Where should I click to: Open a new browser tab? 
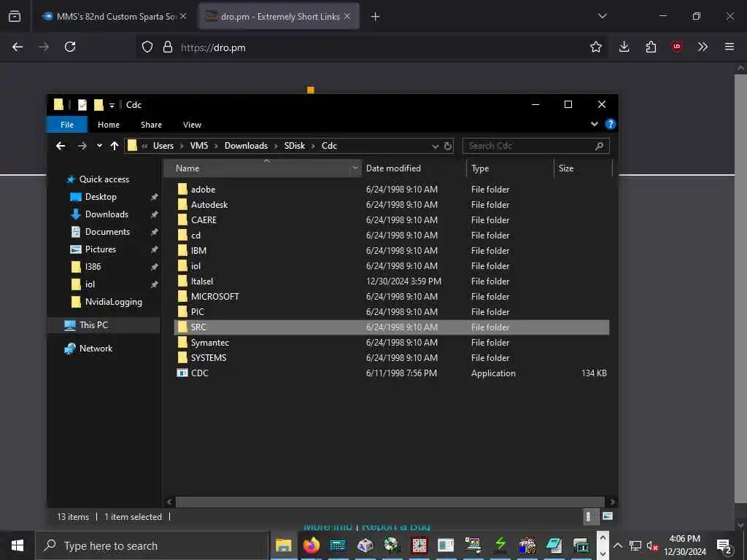tap(376, 17)
